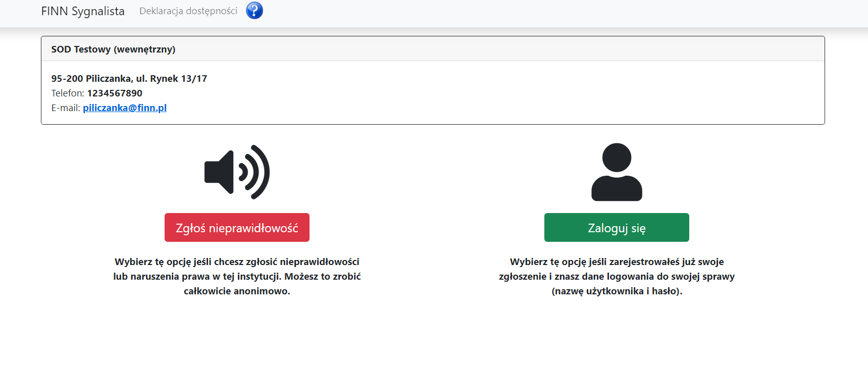Image resolution: width=868 pixels, height=365 pixels.
Task: Click the text '(nazwę użytkownika i hasło).'
Action: 617,291
